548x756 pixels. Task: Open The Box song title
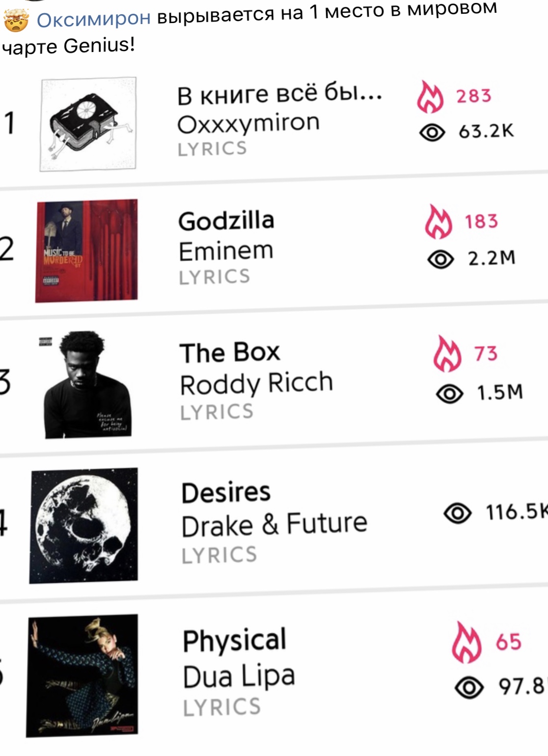[x=229, y=352]
